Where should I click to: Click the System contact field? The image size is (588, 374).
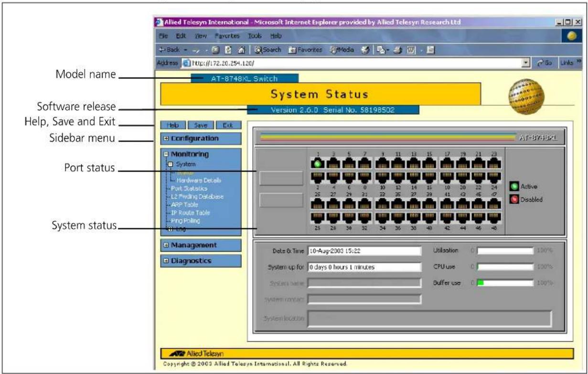[364, 299]
